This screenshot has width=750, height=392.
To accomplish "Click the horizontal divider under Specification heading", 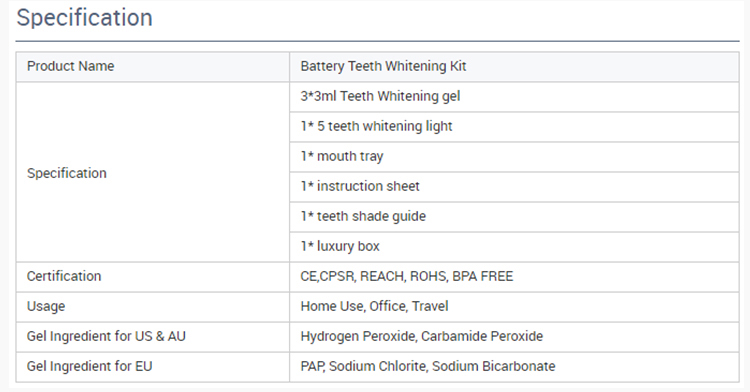I will [x=377, y=41].
